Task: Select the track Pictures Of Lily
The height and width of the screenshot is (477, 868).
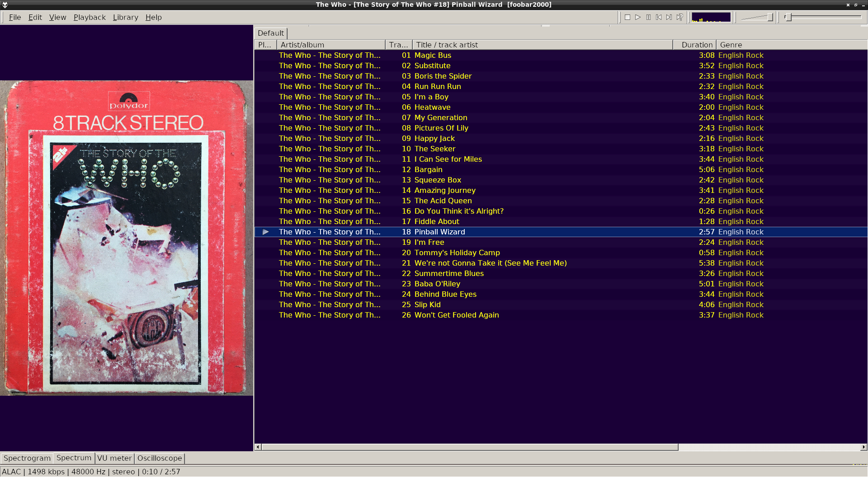Action: pyautogui.click(x=561, y=128)
